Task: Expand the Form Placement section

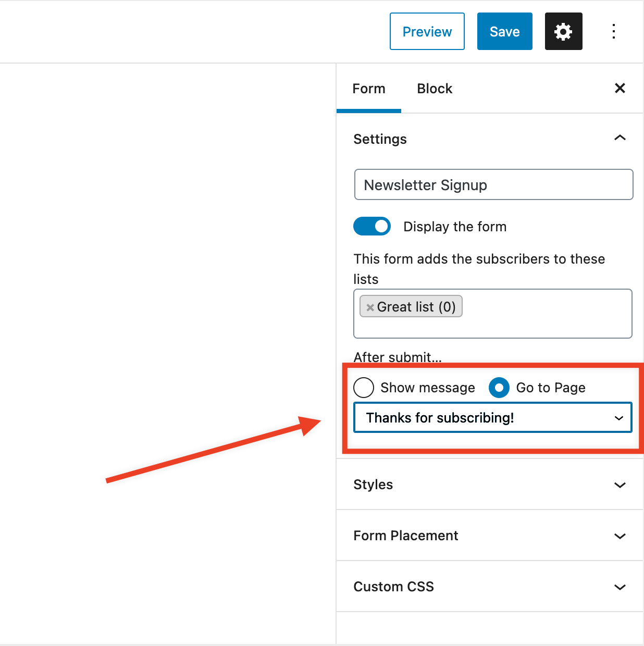Action: 490,536
